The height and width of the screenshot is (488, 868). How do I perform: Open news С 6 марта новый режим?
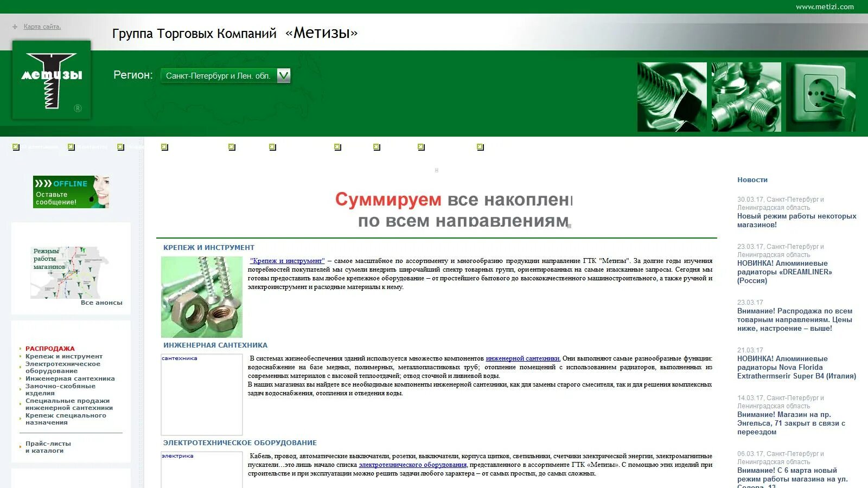click(792, 477)
